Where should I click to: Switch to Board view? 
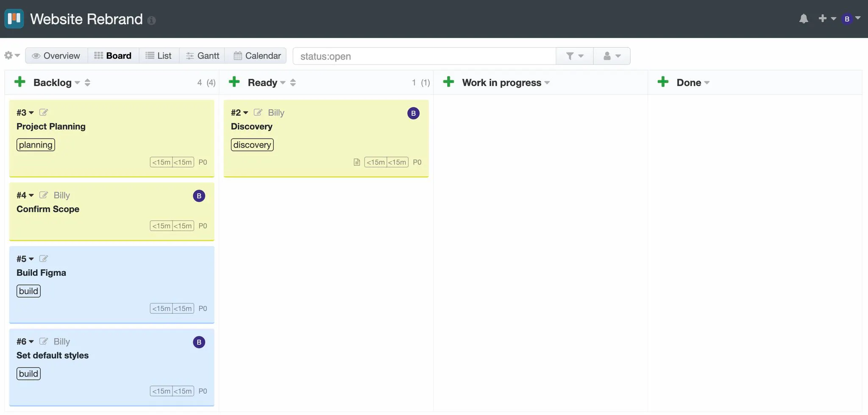(x=113, y=56)
